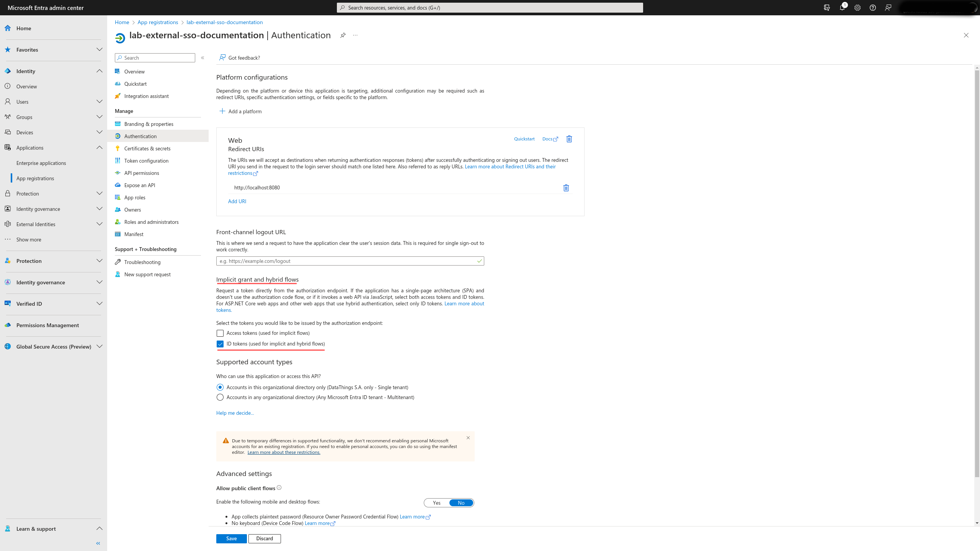
Task: Click Help me decide link
Action: coord(235,413)
